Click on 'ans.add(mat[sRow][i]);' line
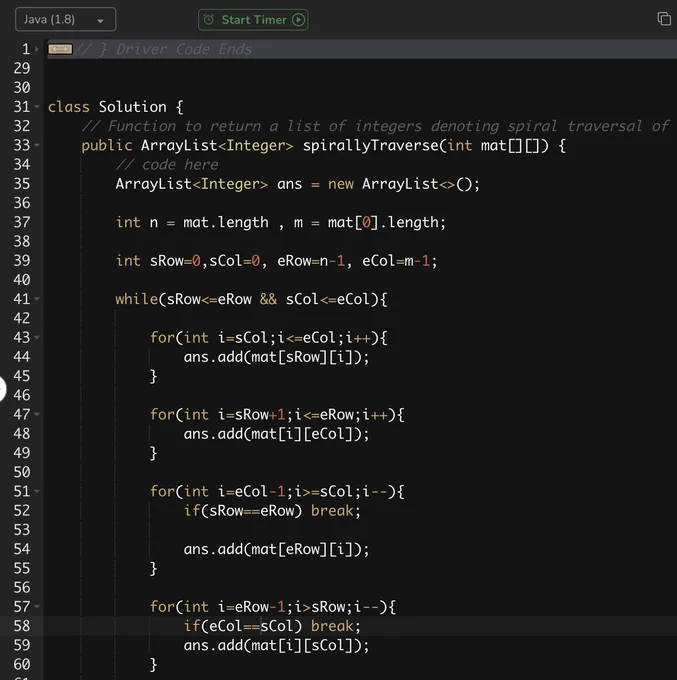677x680 pixels. [276, 357]
